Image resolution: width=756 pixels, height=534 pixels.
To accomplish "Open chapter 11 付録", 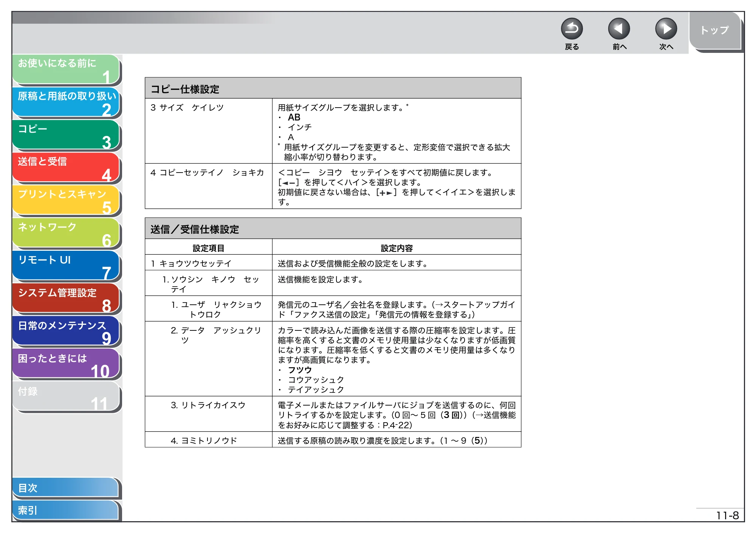I will [66, 397].
